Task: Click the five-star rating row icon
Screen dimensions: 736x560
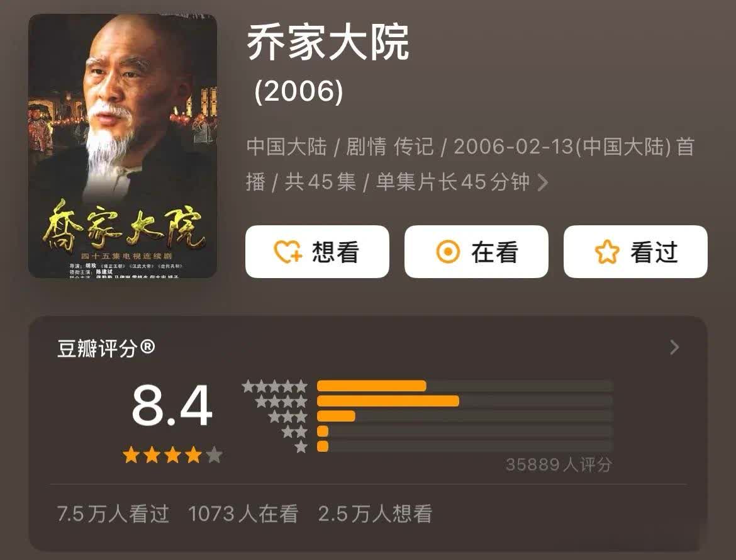Action: [x=275, y=386]
